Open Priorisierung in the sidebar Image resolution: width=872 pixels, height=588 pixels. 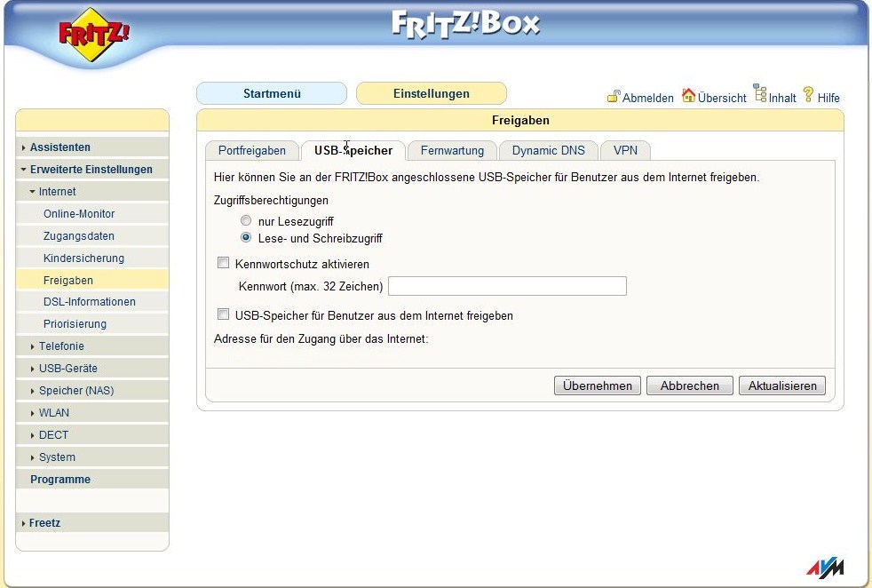(x=92, y=324)
